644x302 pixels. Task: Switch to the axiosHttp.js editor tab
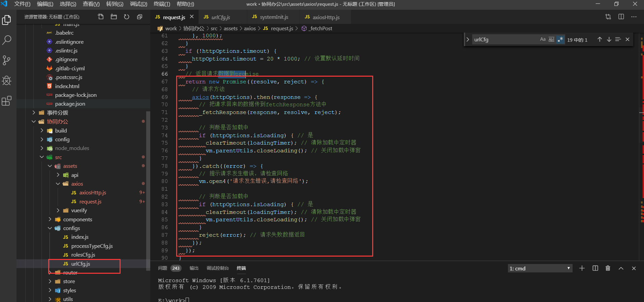[x=326, y=17]
